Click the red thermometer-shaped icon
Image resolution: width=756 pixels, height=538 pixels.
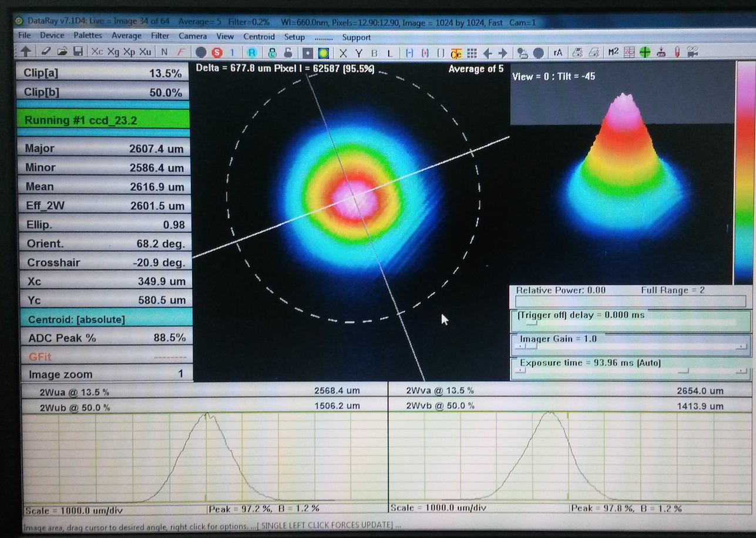click(x=677, y=52)
